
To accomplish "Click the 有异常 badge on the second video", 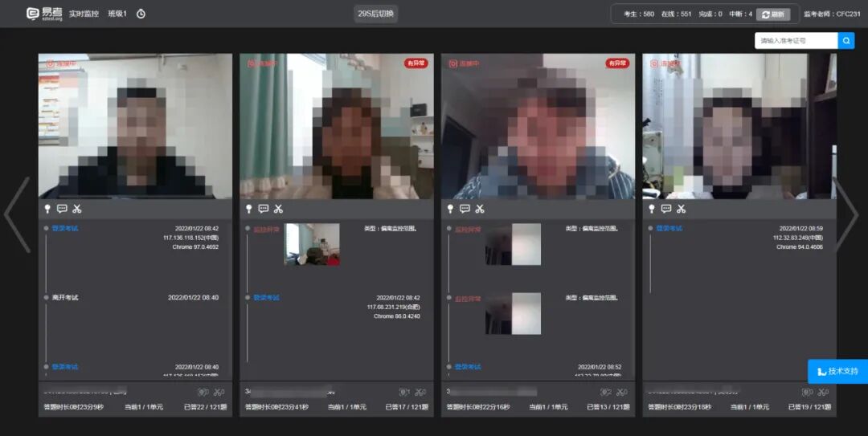I will (x=416, y=63).
